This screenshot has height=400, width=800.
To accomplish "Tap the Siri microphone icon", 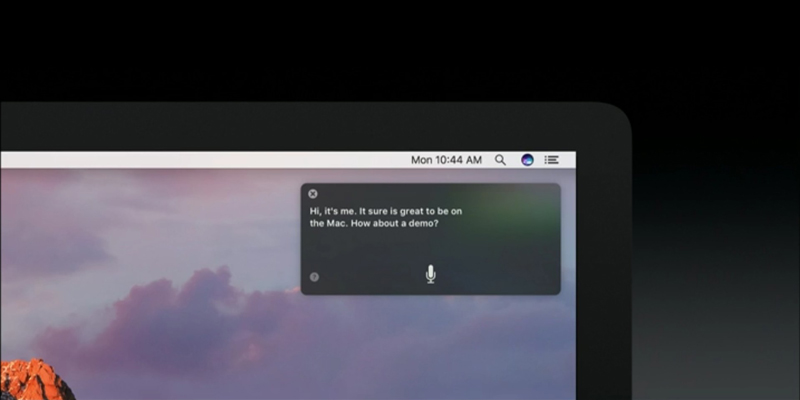I will tap(431, 274).
